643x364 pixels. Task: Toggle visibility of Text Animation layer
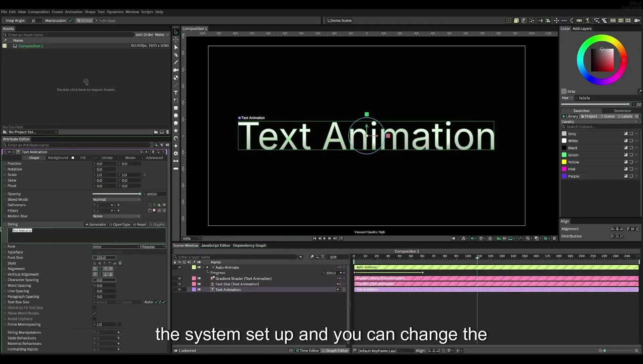click(180, 290)
